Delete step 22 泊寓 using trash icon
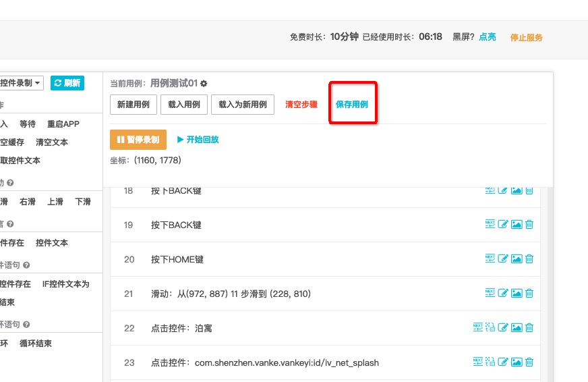 point(529,327)
